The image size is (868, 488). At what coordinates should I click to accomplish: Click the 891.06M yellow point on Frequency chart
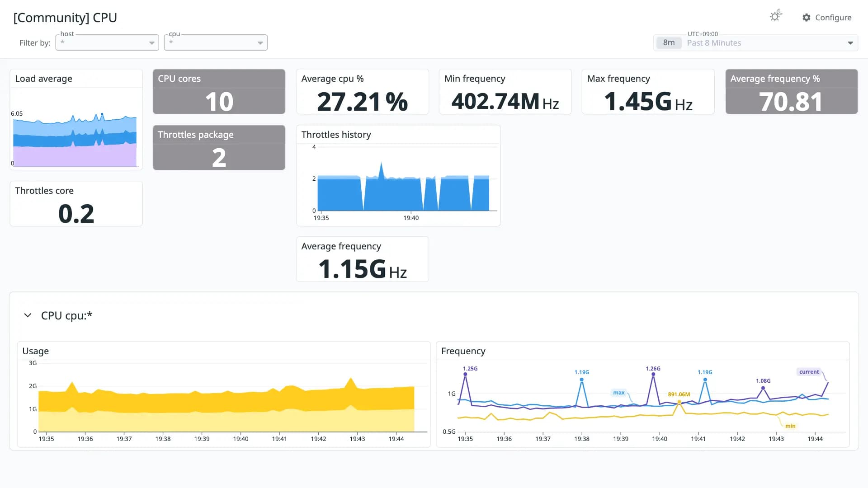679,402
